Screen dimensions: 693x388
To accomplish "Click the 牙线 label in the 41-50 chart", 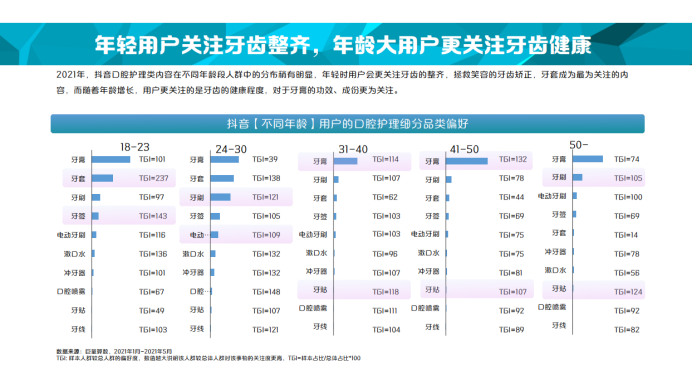I will (x=432, y=327).
